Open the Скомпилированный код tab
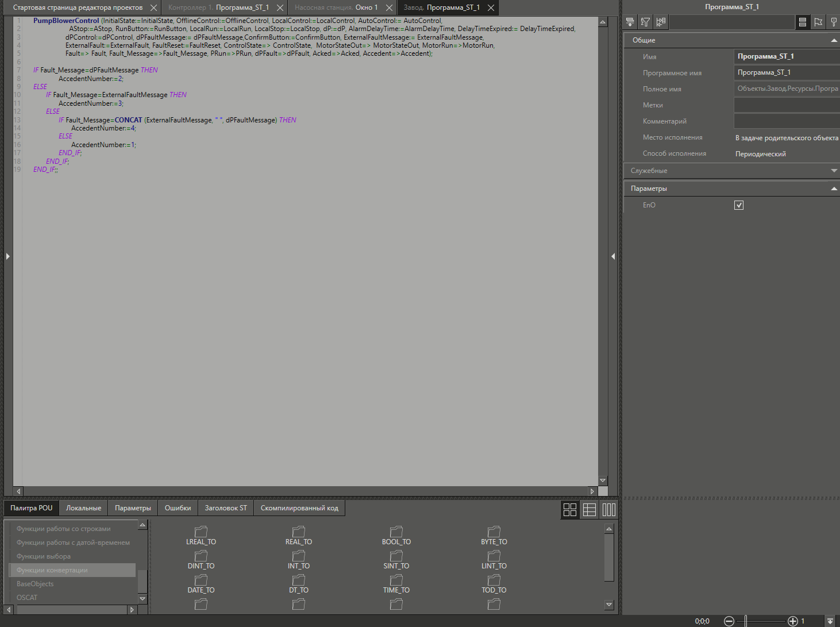Screen dimensions: 840x627 pos(299,508)
